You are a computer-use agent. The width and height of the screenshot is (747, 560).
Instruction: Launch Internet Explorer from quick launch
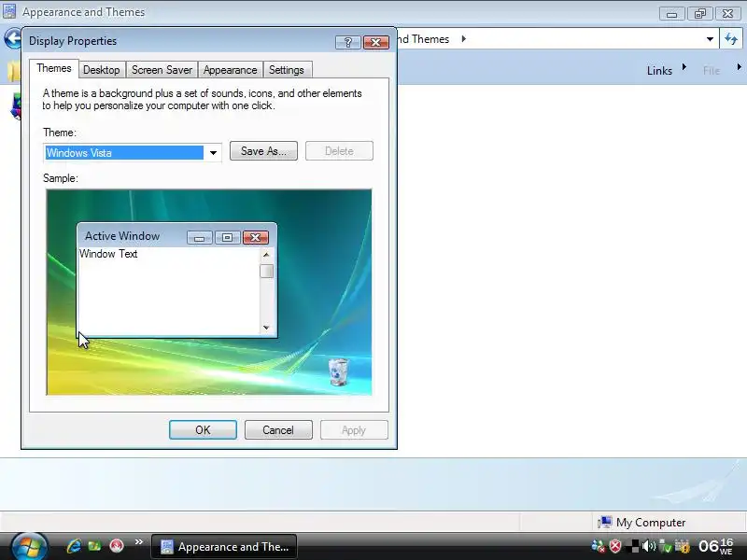click(x=74, y=546)
